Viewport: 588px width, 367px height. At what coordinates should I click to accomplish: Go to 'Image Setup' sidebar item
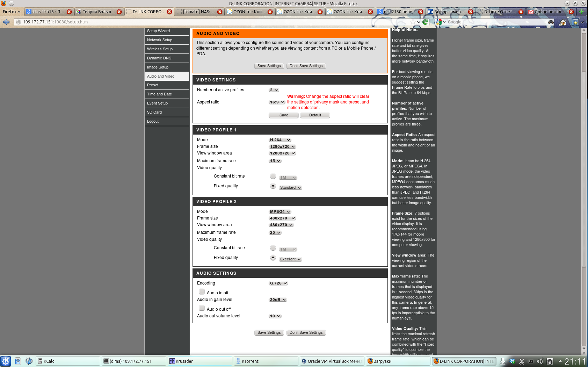(167, 67)
